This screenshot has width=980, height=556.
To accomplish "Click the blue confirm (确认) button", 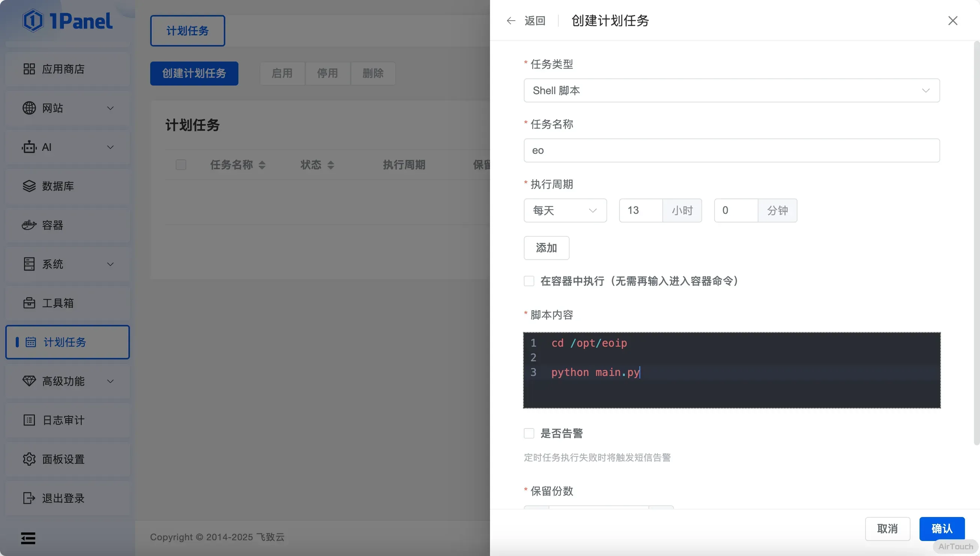I will pyautogui.click(x=941, y=529).
